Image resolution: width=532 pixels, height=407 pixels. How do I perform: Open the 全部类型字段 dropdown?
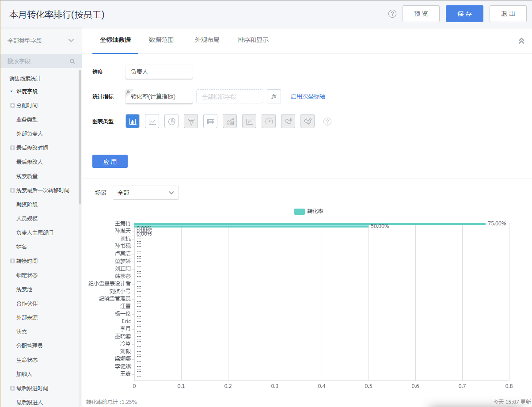tap(41, 41)
